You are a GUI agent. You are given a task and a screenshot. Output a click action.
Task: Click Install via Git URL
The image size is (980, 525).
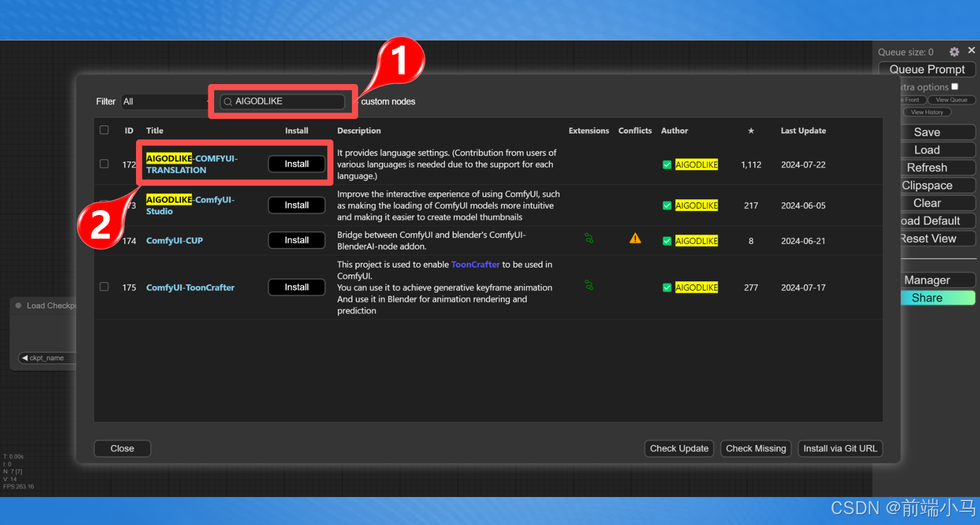click(840, 449)
